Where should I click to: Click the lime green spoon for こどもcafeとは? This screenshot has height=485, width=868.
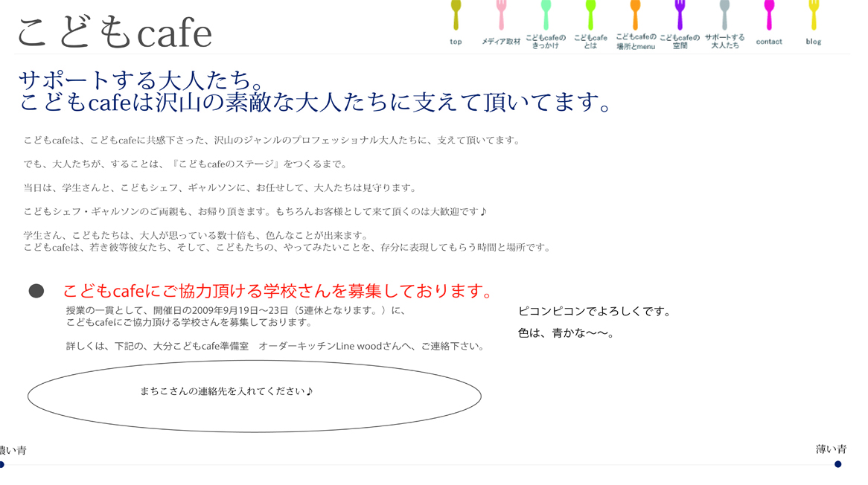[590, 13]
